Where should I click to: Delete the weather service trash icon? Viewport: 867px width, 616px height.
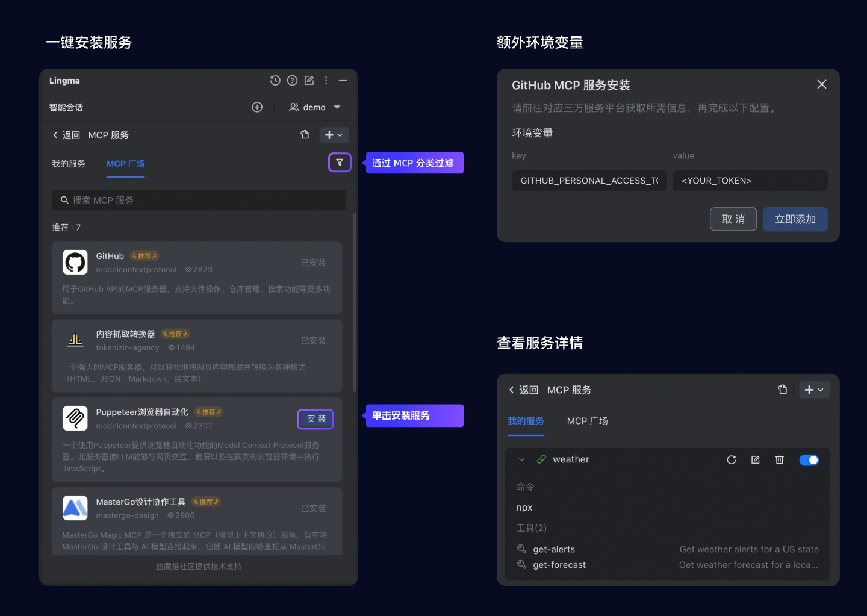click(x=779, y=459)
